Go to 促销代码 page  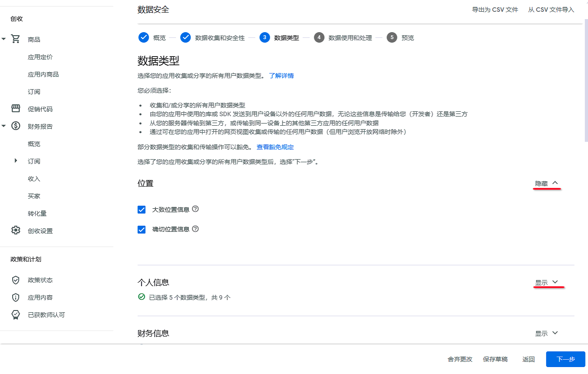[x=40, y=109]
